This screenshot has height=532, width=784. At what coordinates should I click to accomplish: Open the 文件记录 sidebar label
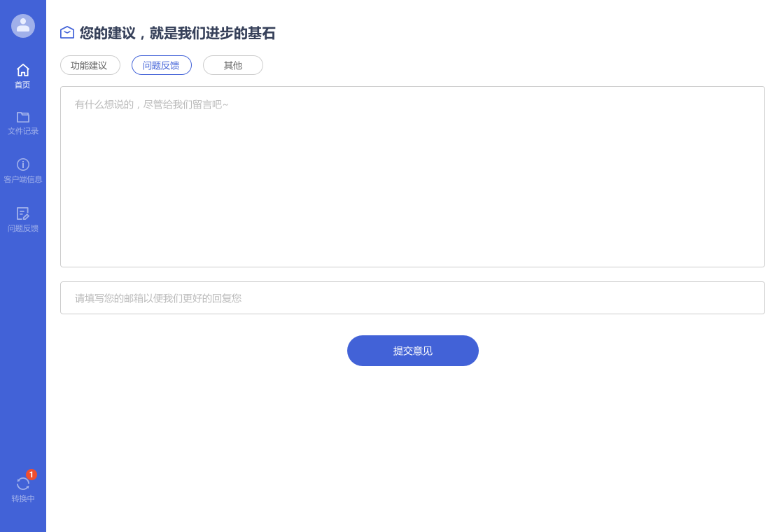pyautogui.click(x=23, y=131)
